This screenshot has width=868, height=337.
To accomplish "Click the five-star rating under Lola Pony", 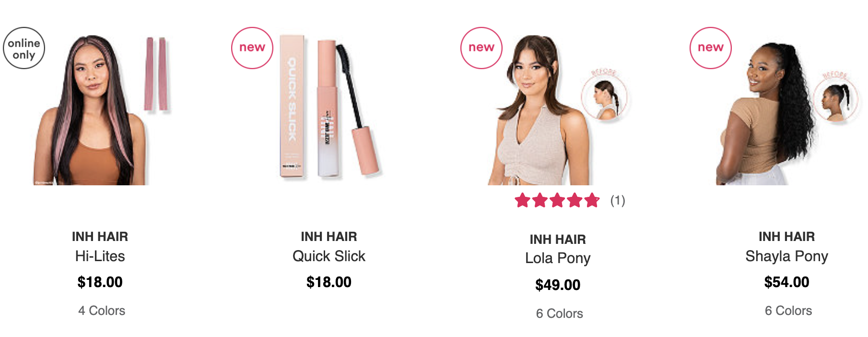I will (557, 200).
